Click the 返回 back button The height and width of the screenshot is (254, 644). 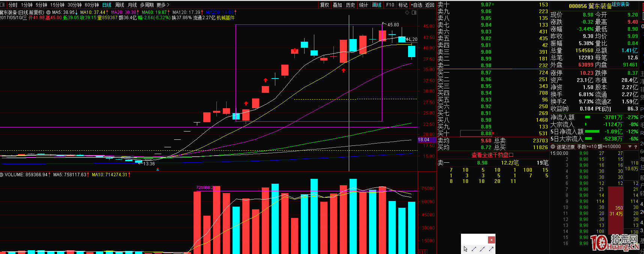click(430, 5)
